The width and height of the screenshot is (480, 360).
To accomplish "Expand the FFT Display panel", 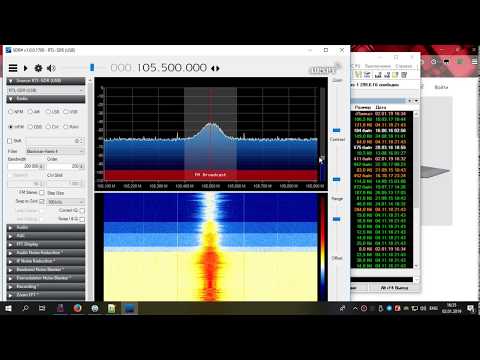I will coord(46,244).
